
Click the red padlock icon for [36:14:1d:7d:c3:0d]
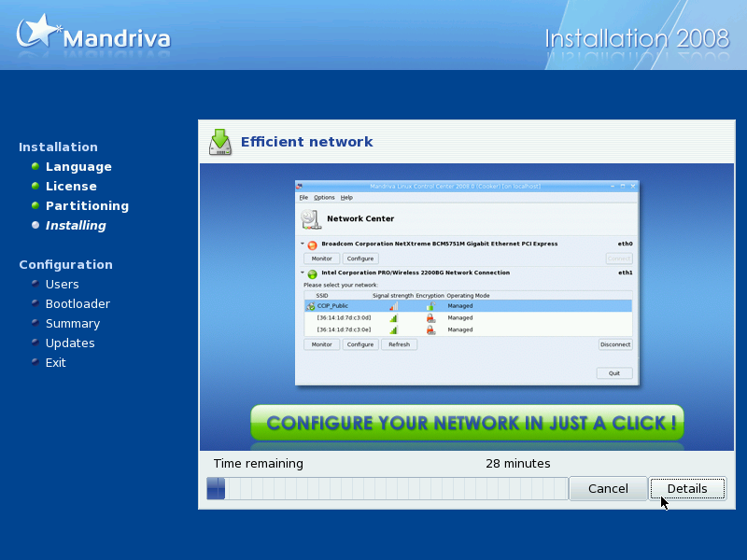point(430,317)
